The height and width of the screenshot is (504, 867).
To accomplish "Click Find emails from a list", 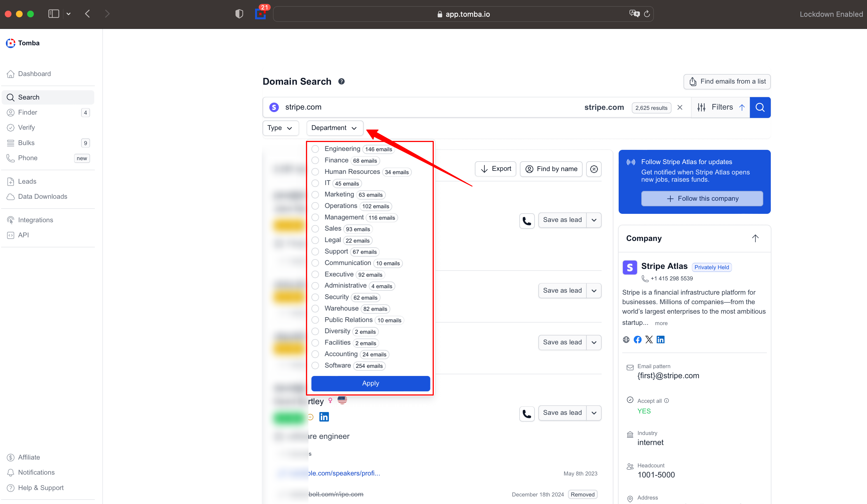I will tap(727, 81).
